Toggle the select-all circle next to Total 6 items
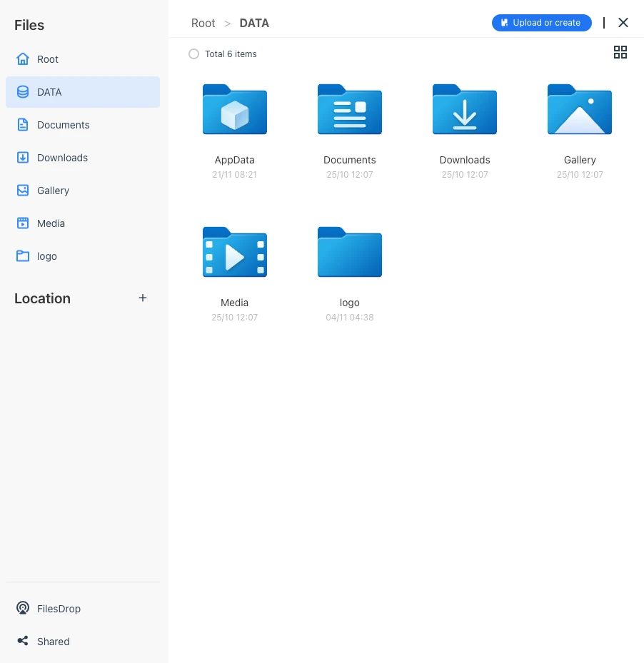This screenshot has height=663, width=644. coord(193,54)
